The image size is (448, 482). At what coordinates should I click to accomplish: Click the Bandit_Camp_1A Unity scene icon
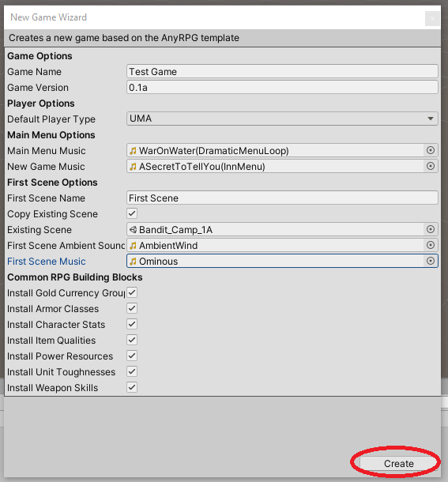click(133, 230)
